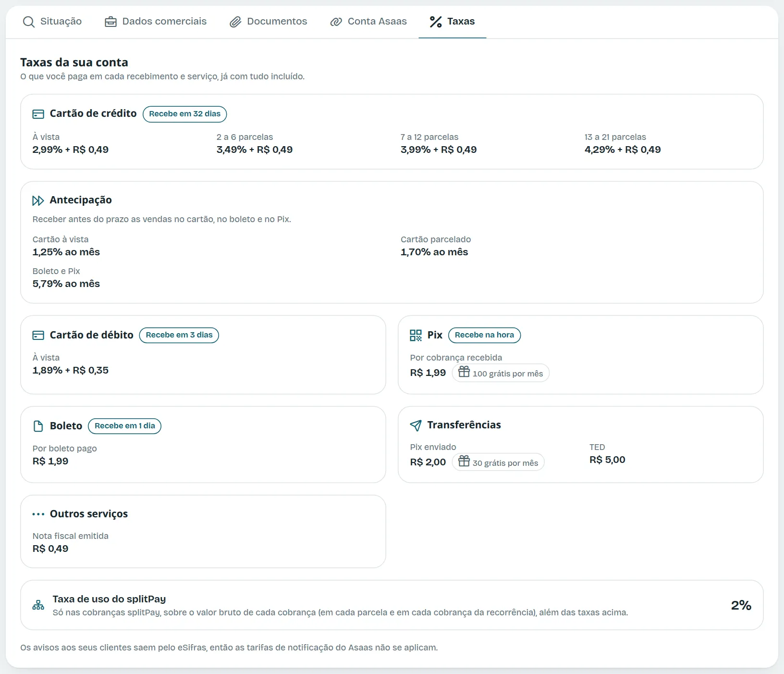Select the Taxas tab
This screenshot has width=784, height=674.
(452, 22)
